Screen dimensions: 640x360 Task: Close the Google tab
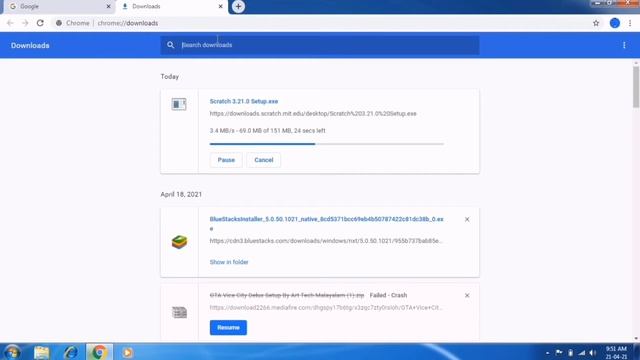[108, 7]
